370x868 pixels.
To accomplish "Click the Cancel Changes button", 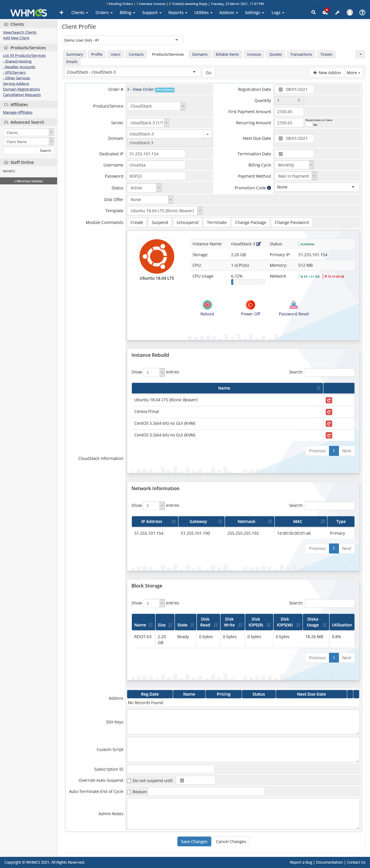I will pos(231,841).
